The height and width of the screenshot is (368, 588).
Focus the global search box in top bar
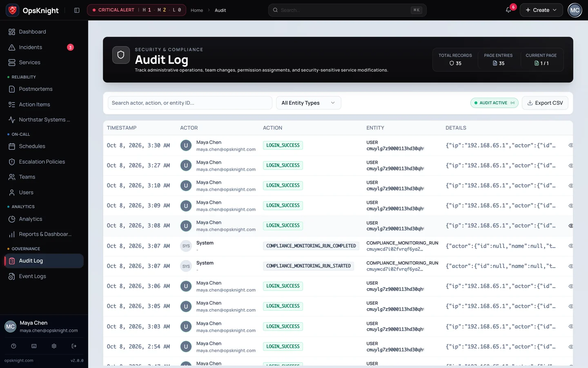[x=347, y=10]
